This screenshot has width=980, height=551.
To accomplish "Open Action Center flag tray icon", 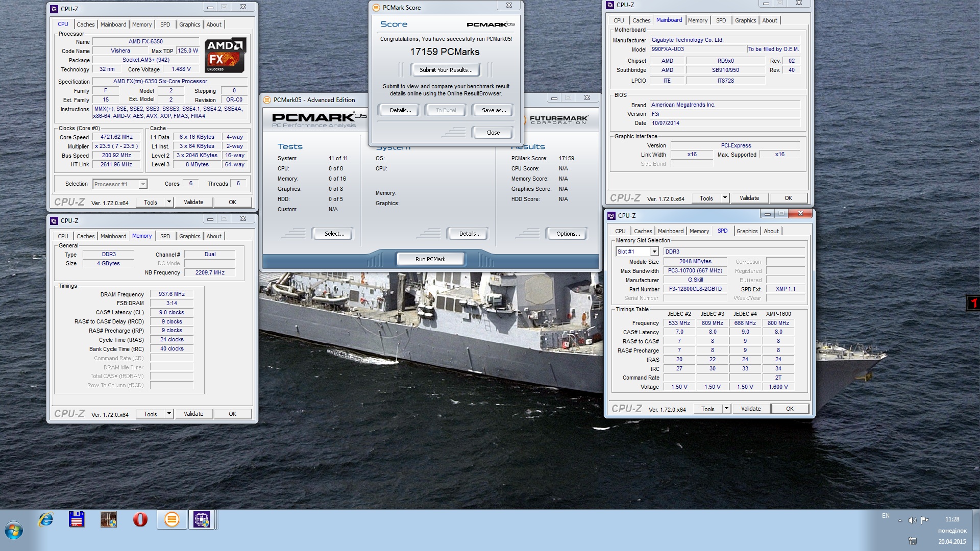I will pos(924,520).
